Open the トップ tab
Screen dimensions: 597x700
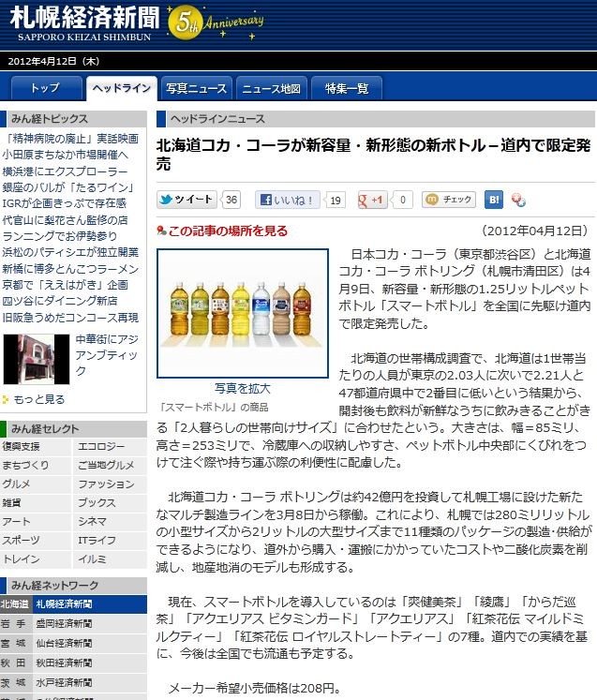[x=47, y=88]
